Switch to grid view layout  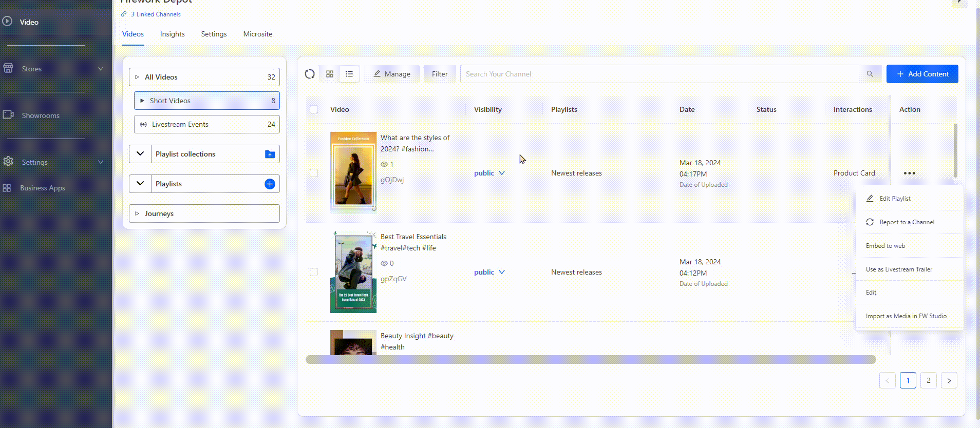(x=330, y=74)
